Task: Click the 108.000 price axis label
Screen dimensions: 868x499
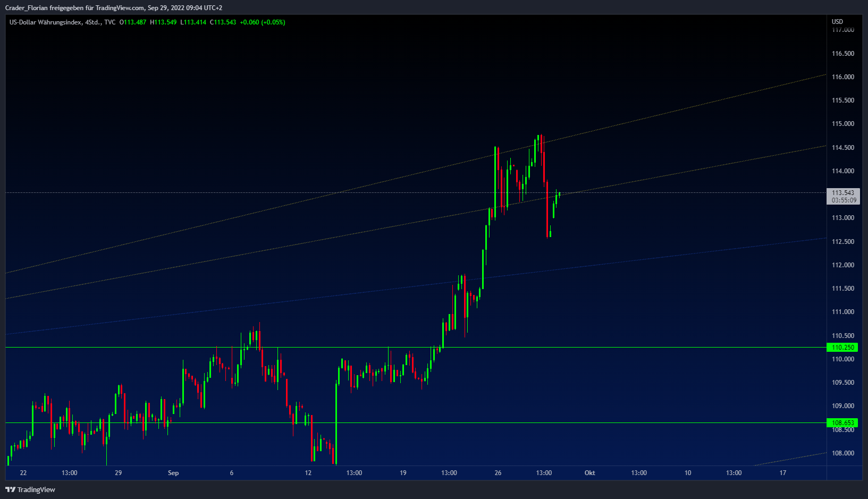Action: click(843, 453)
